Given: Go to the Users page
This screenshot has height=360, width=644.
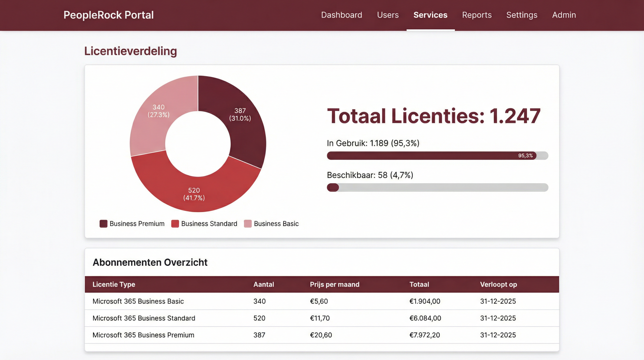Looking at the screenshot, I should coord(388,15).
